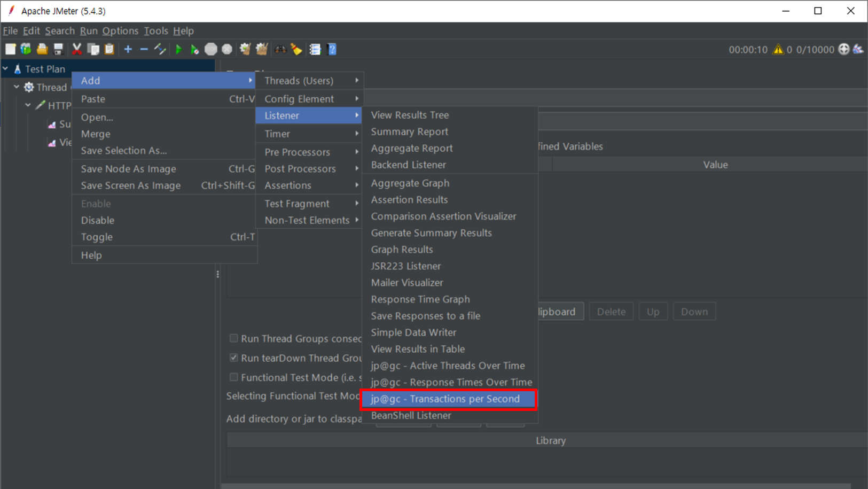Viewport: 868px width, 489px height.
Task: Uncheck Run tearDown Thread Groups checkbox
Action: (233, 358)
